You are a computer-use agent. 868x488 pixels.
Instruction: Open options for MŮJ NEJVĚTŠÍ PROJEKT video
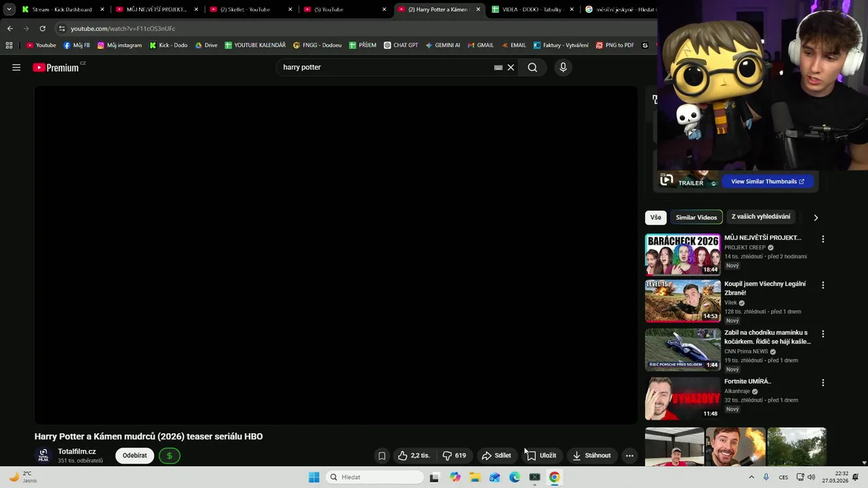[x=823, y=239]
